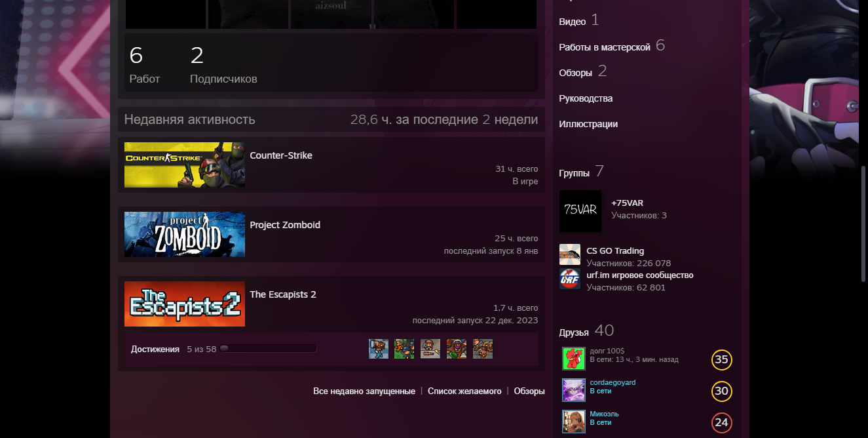Open Список желаемого link

point(464,391)
